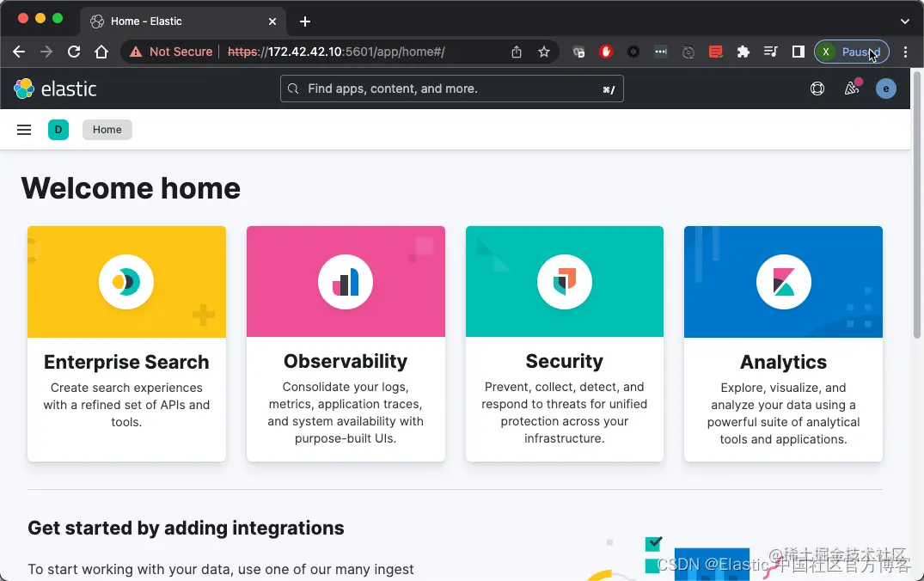
Task: Share this page from the address bar
Action: 517,52
